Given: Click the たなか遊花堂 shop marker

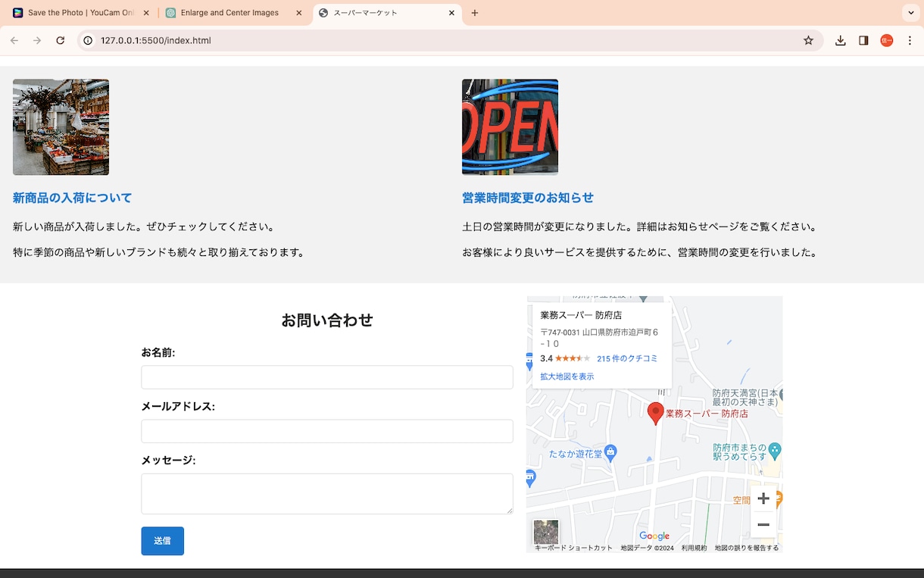Looking at the screenshot, I should point(611,452).
